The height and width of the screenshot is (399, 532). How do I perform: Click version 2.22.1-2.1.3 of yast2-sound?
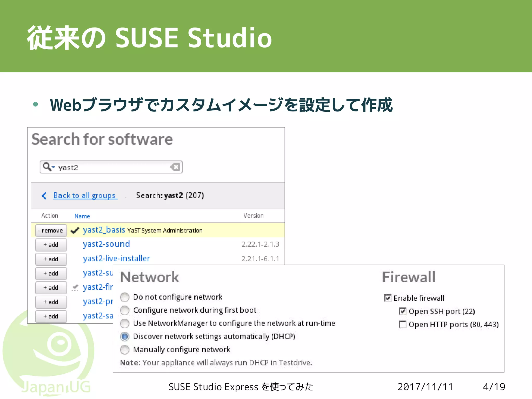tap(260, 244)
